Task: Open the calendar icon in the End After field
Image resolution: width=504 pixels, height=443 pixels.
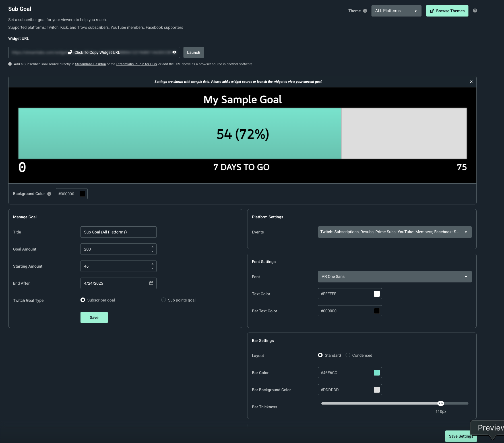Action: (x=152, y=283)
